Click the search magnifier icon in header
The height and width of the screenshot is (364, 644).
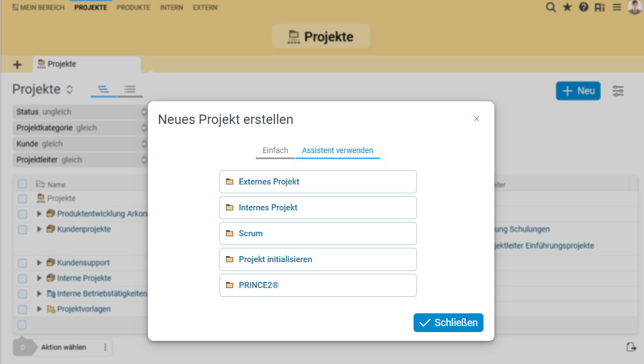coord(551,8)
